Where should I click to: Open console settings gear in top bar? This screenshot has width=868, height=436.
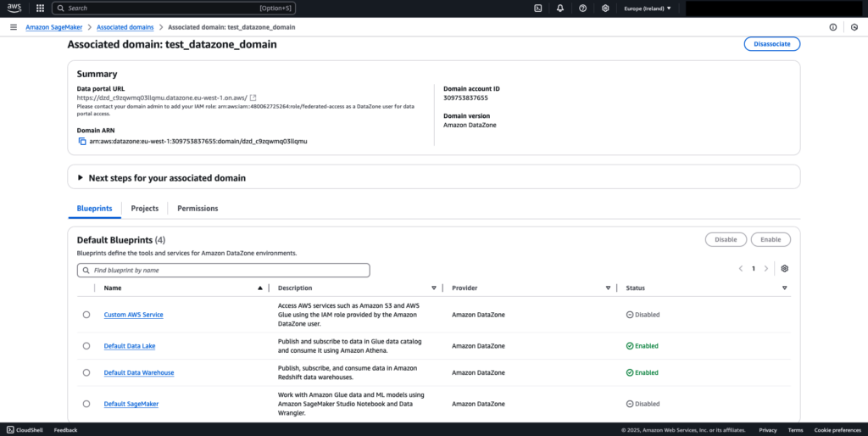coord(605,8)
